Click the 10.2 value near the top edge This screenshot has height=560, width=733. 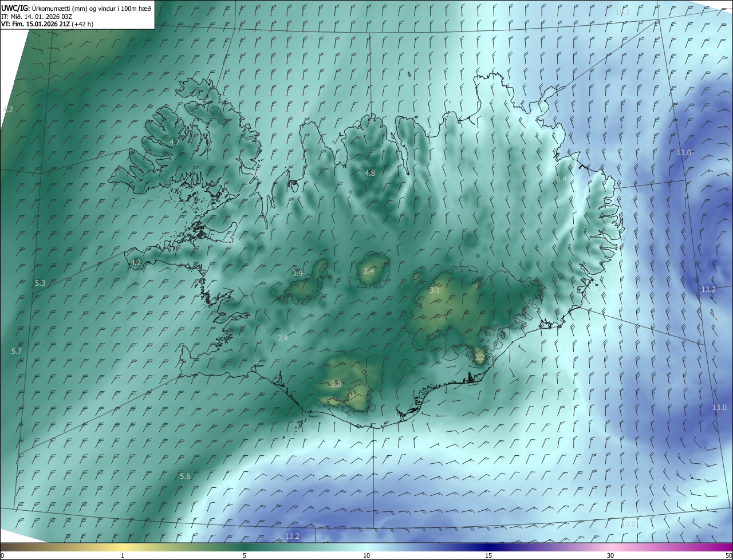point(622,12)
